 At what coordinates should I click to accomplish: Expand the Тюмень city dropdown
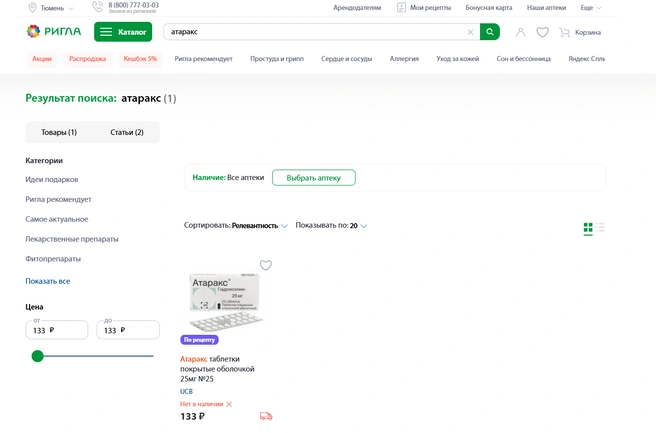point(56,8)
